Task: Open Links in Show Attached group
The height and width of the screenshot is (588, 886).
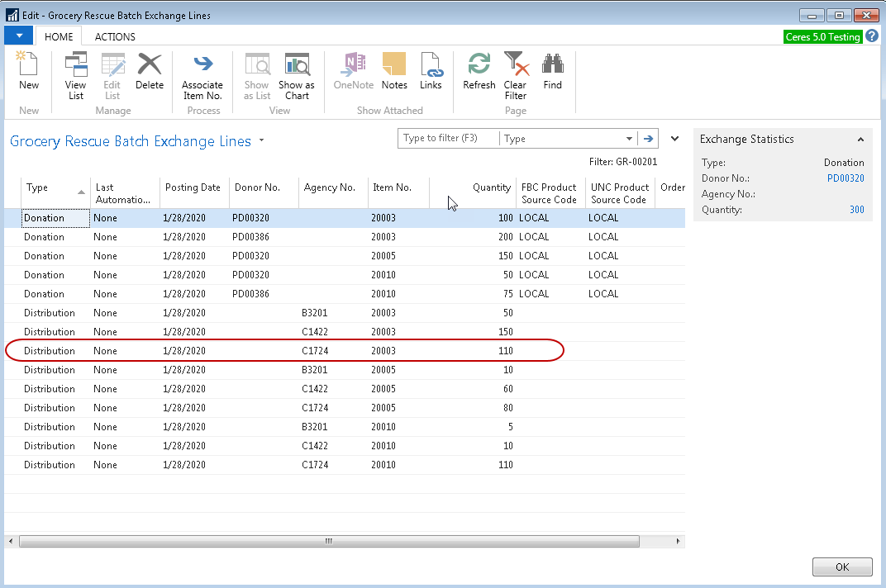Action: click(x=431, y=71)
